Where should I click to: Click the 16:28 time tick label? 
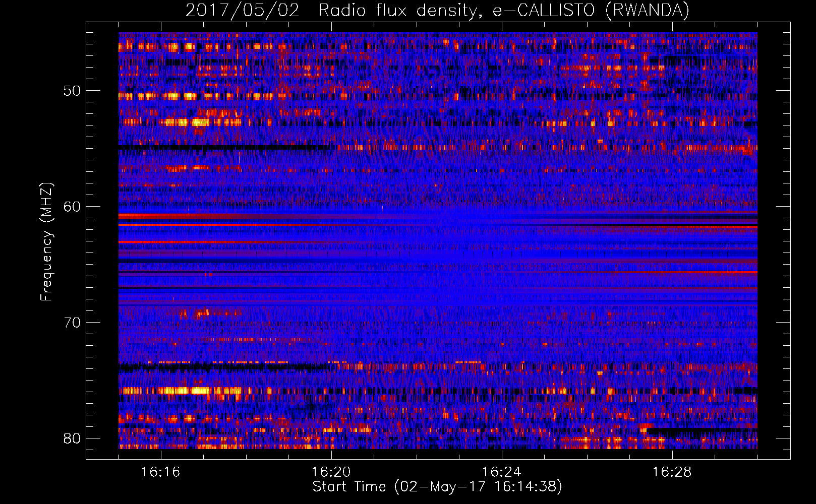tap(672, 472)
